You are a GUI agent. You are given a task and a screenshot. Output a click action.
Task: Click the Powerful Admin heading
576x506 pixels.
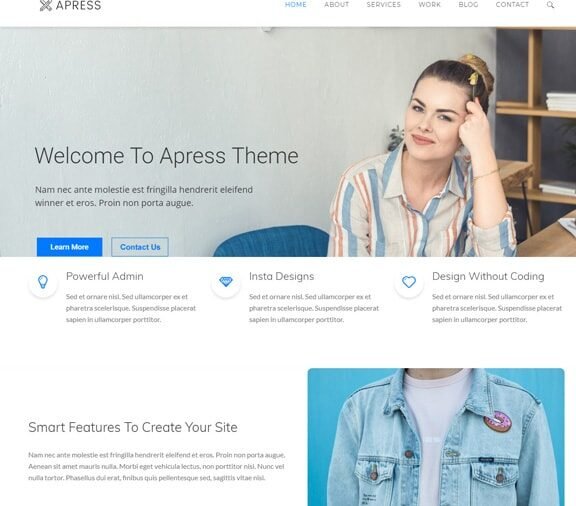pos(105,276)
